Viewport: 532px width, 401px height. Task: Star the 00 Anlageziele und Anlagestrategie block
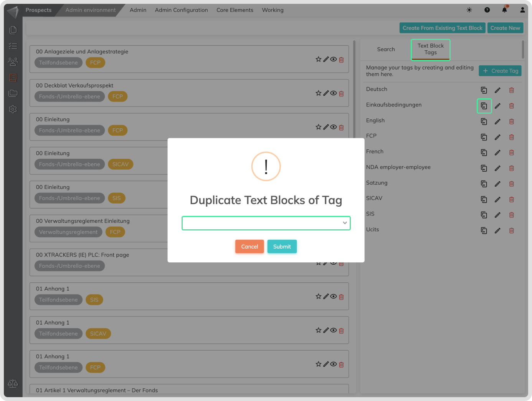click(318, 60)
